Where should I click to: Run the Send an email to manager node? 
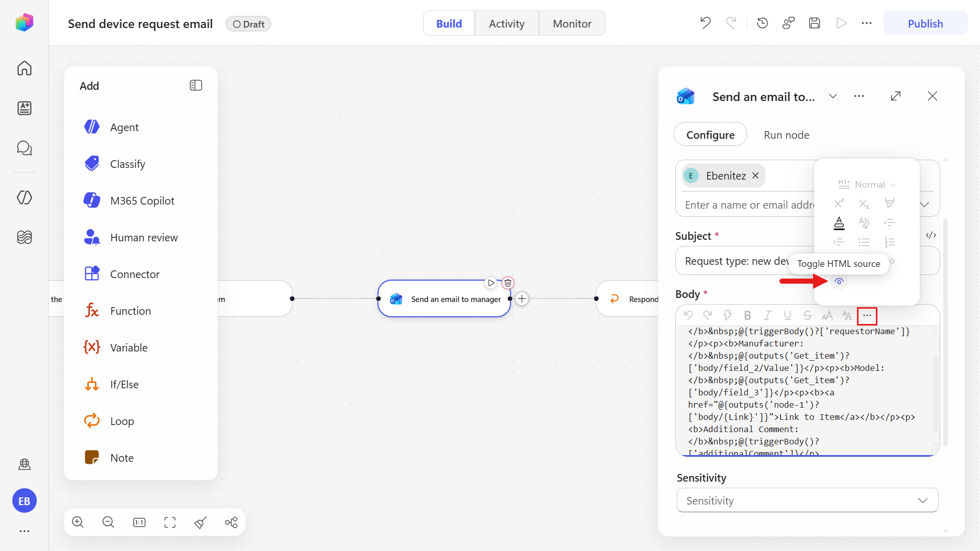pos(491,283)
